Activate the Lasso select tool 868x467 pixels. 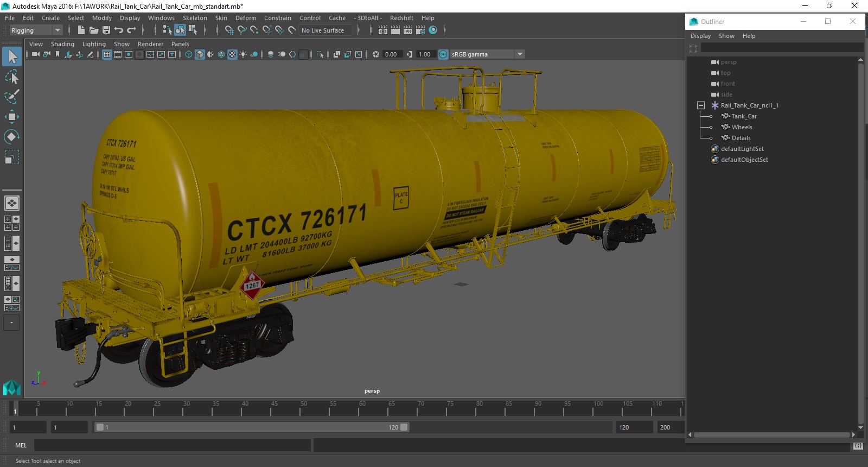point(12,77)
